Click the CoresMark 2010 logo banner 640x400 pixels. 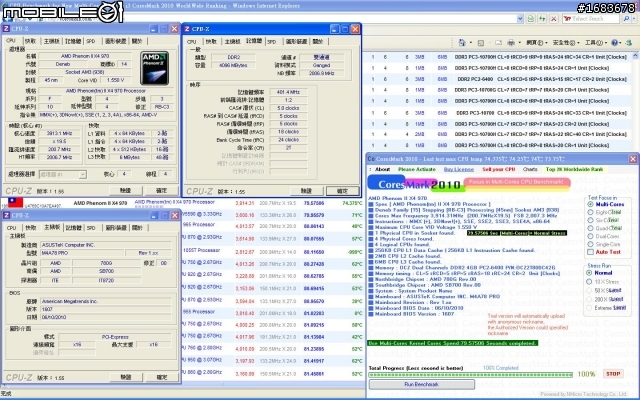tap(469, 183)
